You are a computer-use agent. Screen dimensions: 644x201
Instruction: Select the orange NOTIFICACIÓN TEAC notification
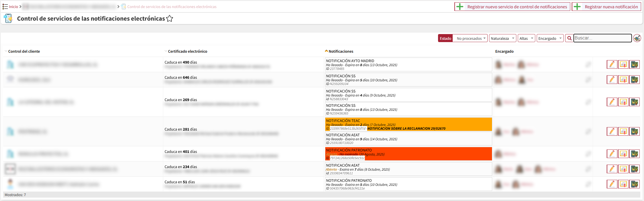[x=408, y=124]
